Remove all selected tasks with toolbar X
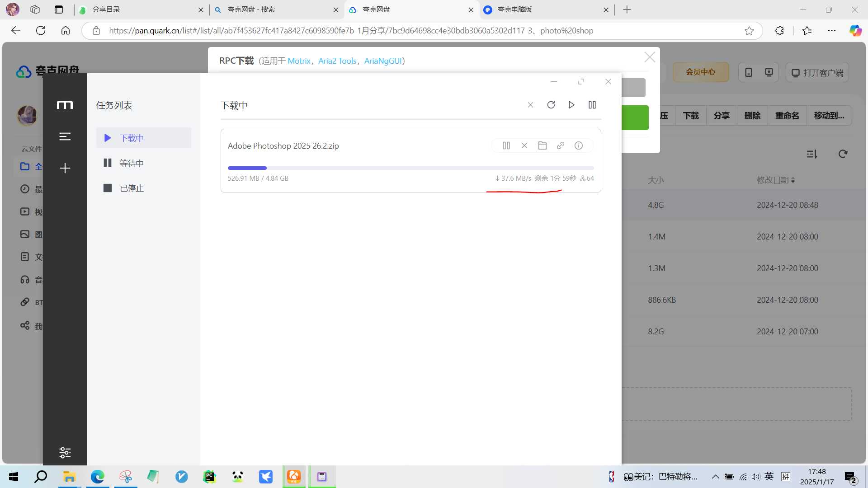The height and width of the screenshot is (488, 868). pos(530,105)
